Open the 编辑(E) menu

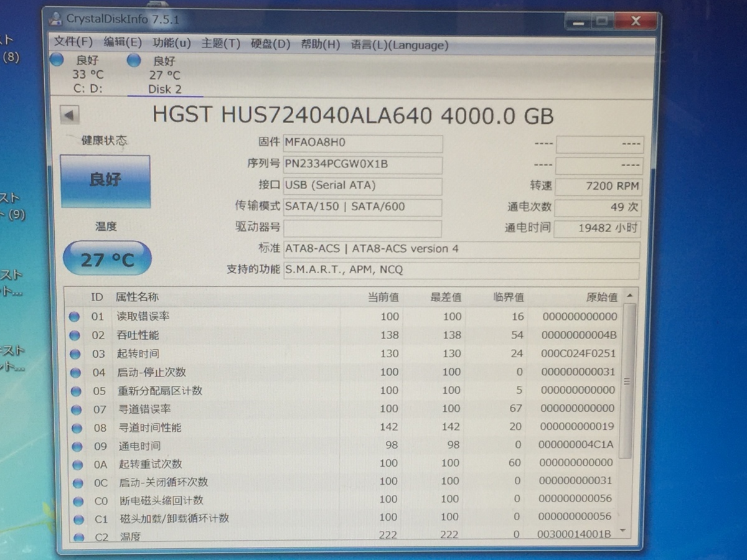click(123, 42)
